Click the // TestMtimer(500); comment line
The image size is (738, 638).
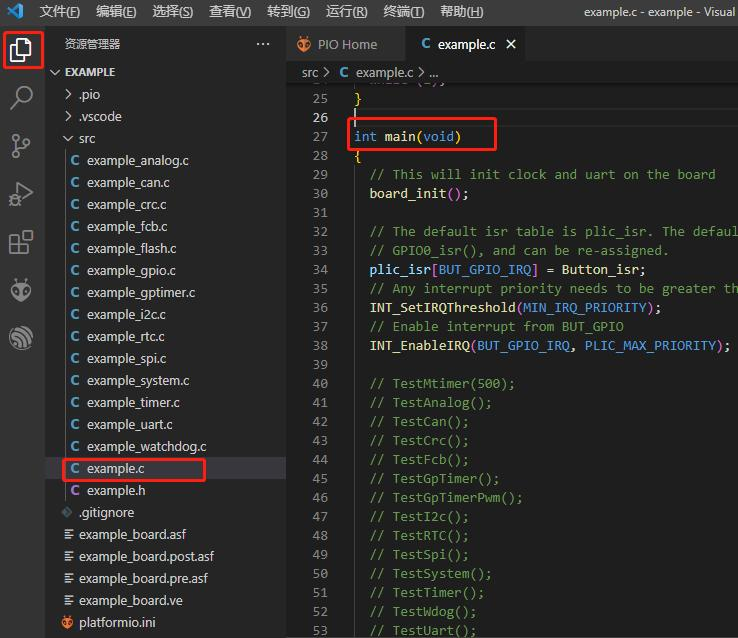pos(442,384)
